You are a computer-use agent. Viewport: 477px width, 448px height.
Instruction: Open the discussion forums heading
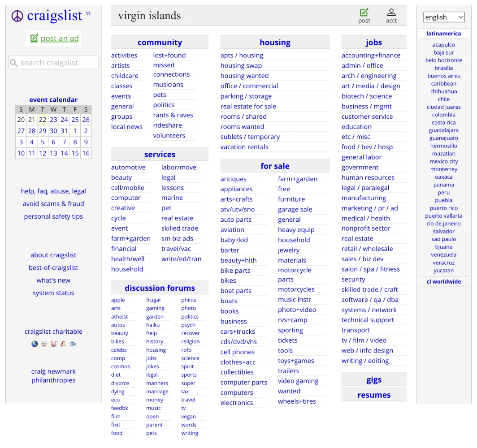pos(160,288)
